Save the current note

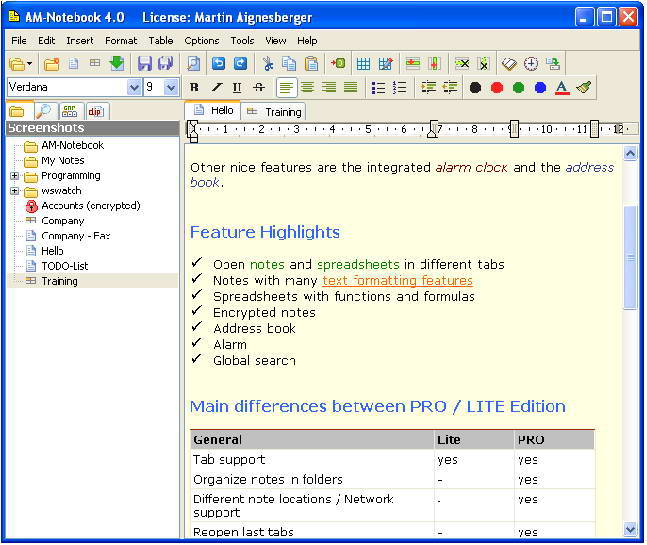coord(144,64)
